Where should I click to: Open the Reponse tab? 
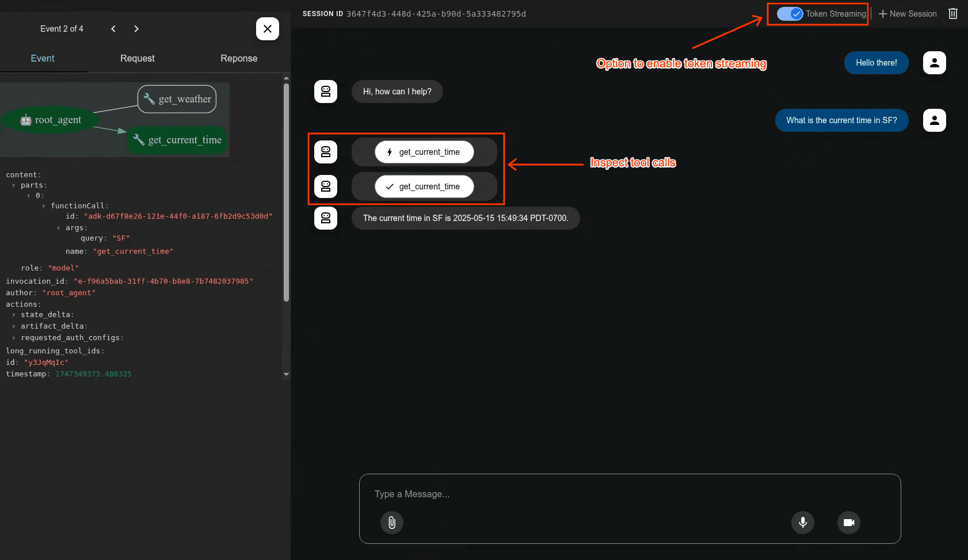pos(238,58)
